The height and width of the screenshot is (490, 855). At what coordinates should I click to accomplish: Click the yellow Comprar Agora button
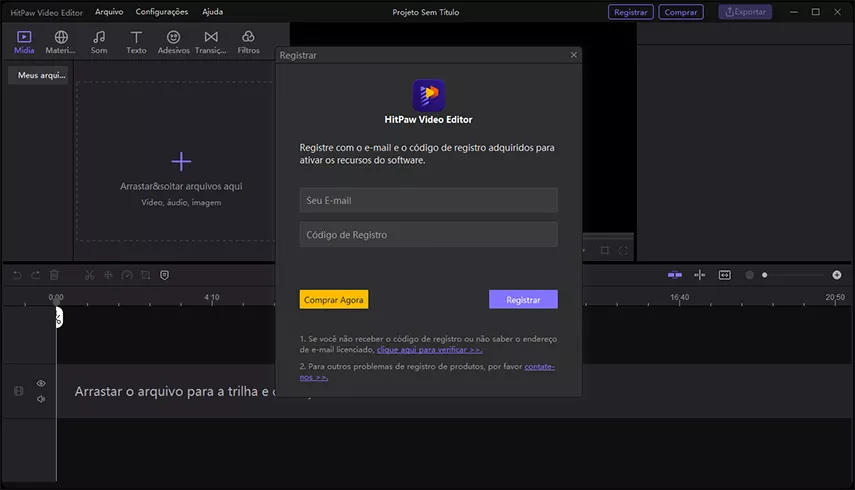click(x=334, y=299)
